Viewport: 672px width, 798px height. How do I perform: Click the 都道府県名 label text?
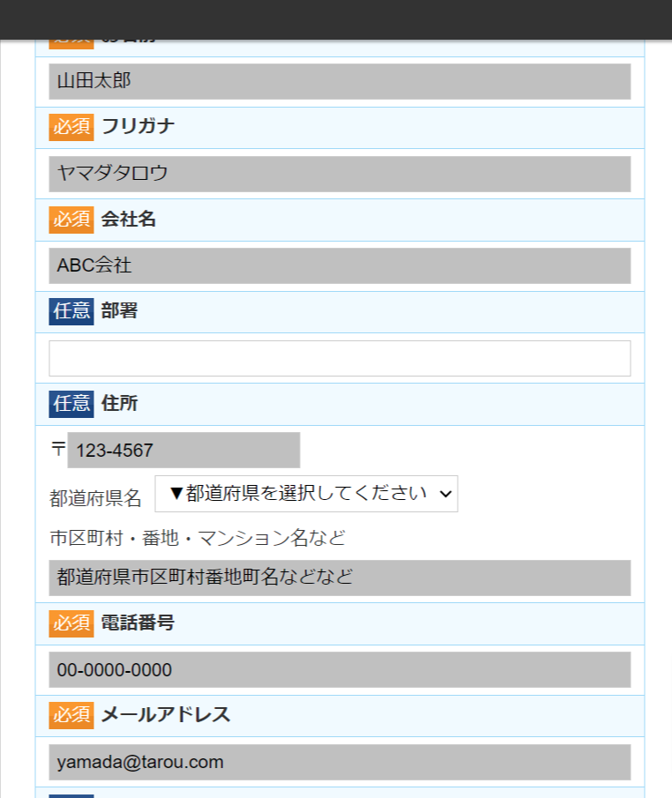95,497
